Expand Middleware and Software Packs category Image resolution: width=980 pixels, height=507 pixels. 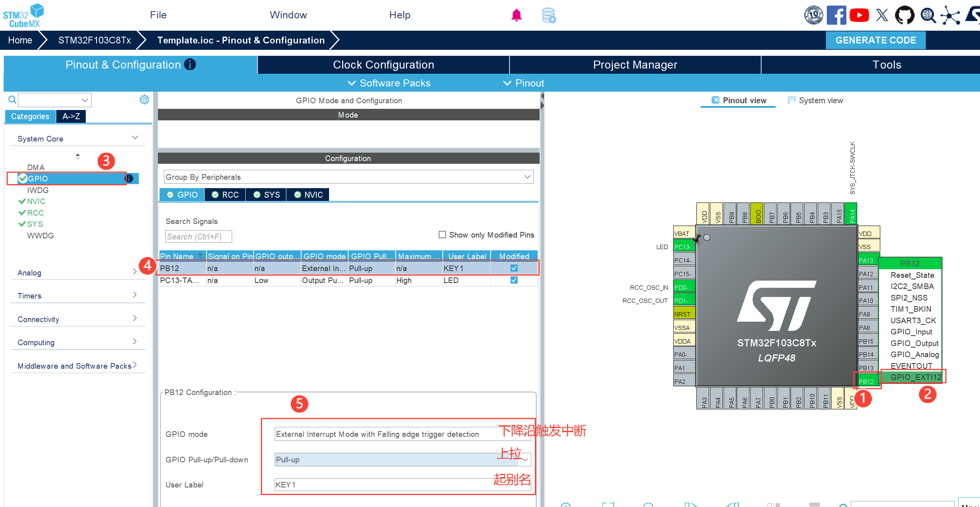(x=78, y=366)
